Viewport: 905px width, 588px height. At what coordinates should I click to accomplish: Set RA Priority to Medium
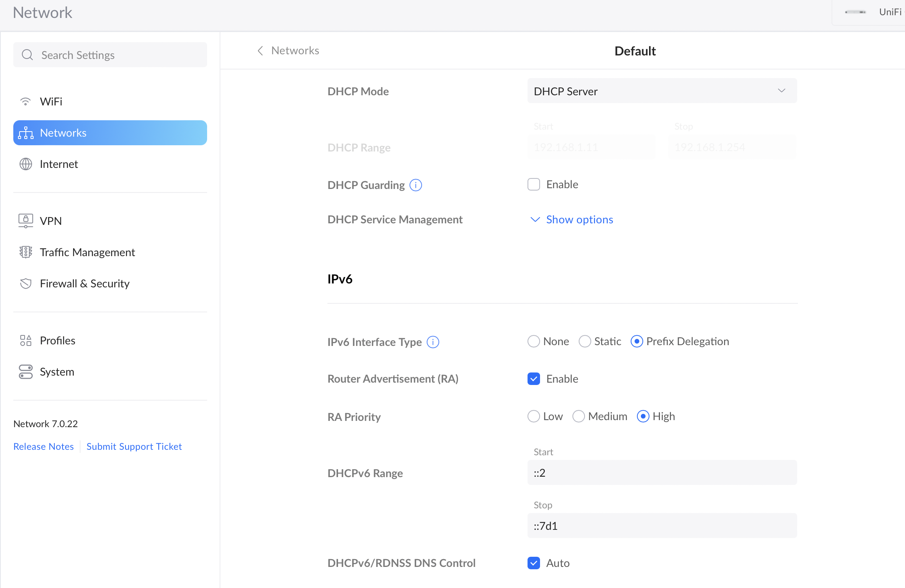pyautogui.click(x=579, y=416)
